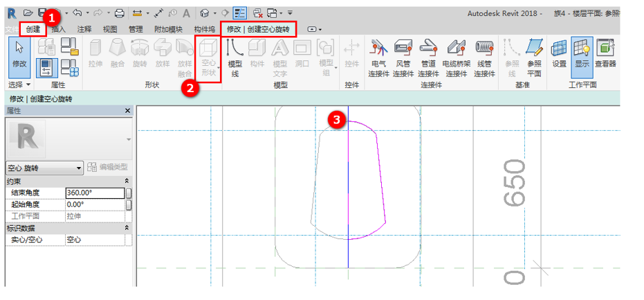Switch to the 注释 tab

[84, 29]
